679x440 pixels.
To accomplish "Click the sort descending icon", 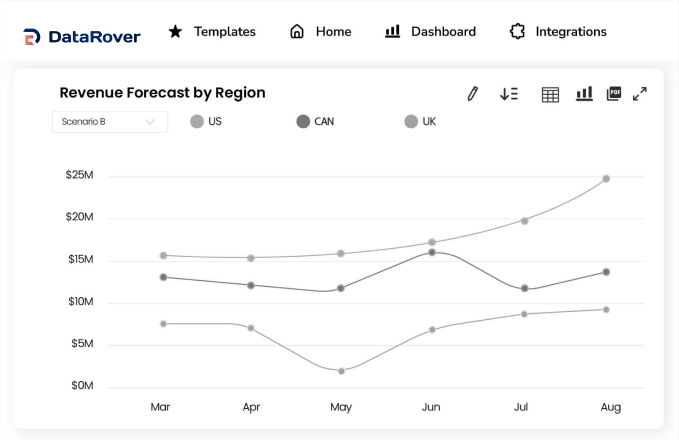I will tap(509, 93).
